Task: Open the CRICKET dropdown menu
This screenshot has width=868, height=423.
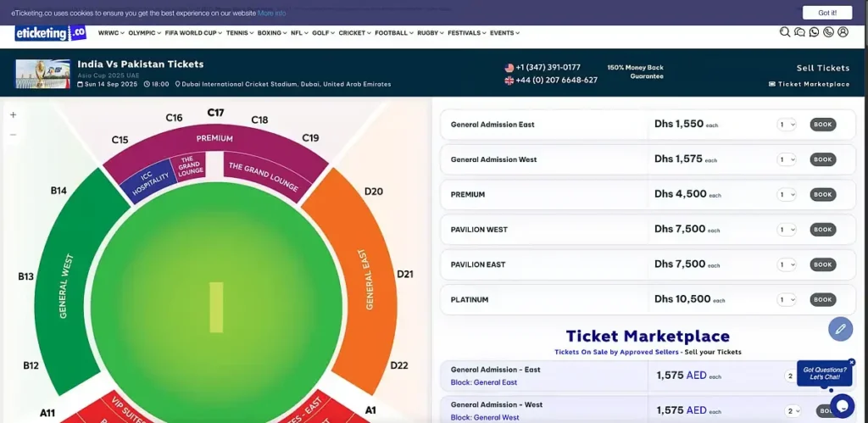Action: click(355, 33)
